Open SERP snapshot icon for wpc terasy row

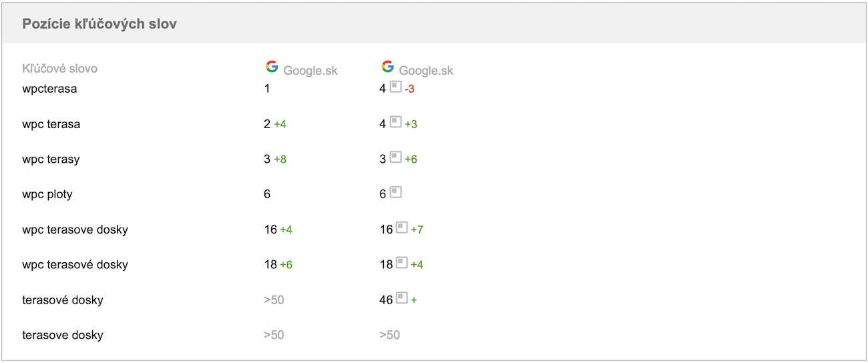point(395,157)
